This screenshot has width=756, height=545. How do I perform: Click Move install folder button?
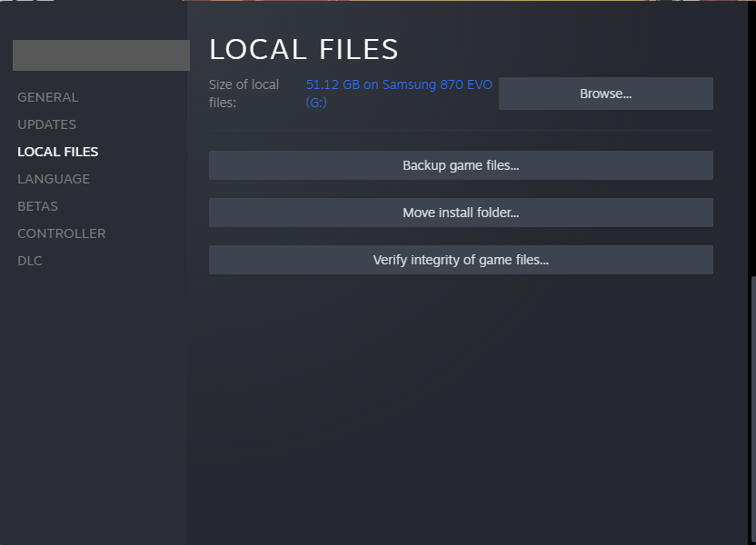(x=461, y=213)
